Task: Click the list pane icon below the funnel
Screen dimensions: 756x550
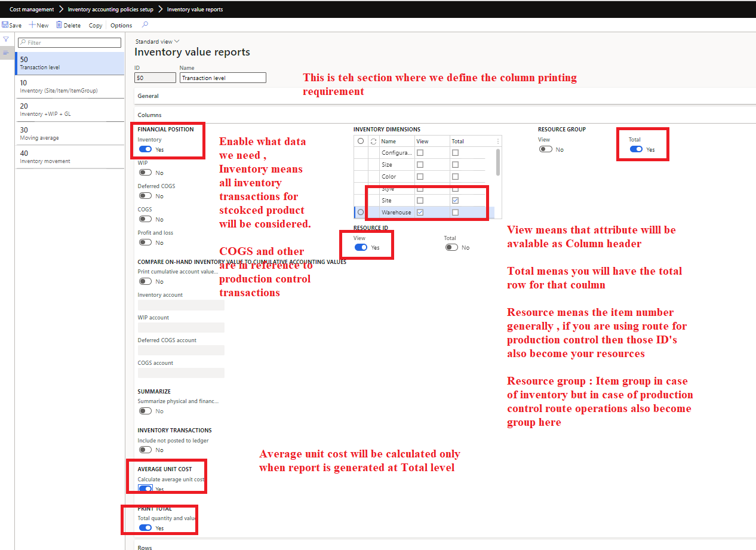Action: point(7,53)
